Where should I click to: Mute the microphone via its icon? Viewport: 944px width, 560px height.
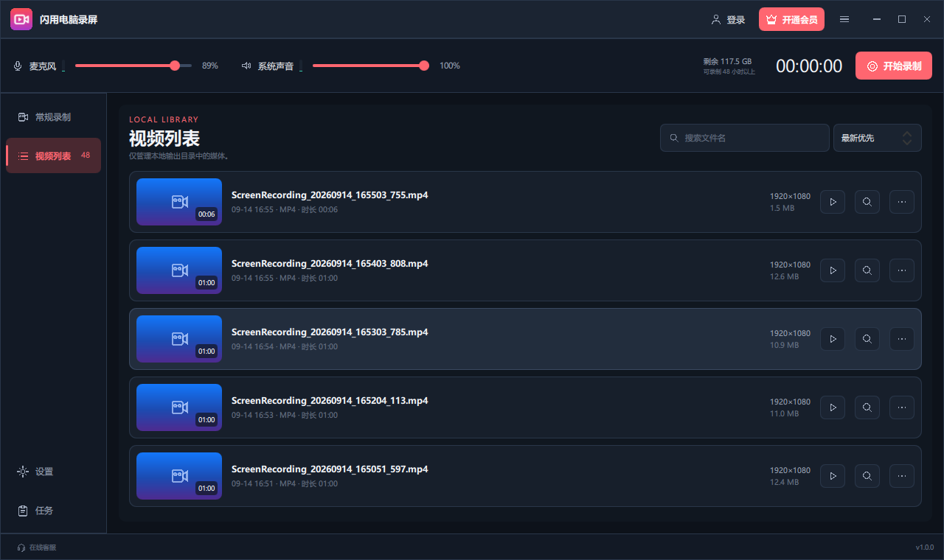coord(18,66)
